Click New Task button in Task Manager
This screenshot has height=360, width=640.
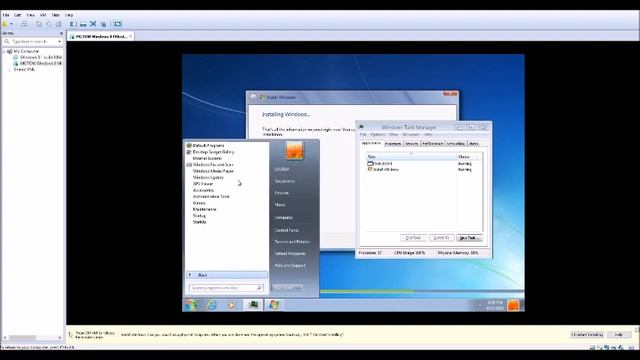coord(469,238)
